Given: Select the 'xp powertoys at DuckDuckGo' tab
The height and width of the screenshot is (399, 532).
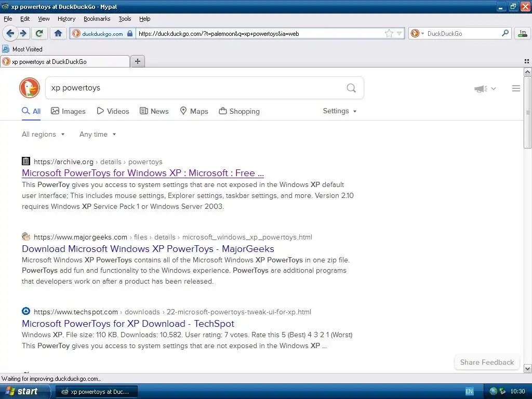Looking at the screenshot, I should pyautogui.click(x=65, y=61).
